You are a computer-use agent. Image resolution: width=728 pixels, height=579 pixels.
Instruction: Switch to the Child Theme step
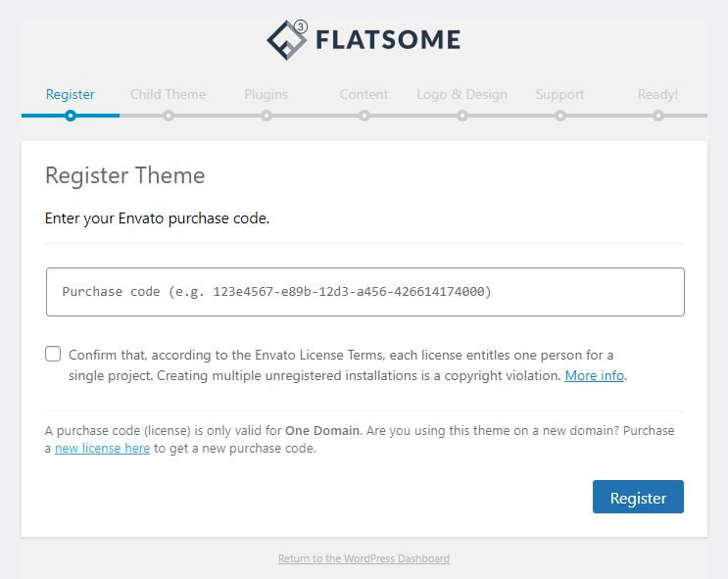(169, 94)
